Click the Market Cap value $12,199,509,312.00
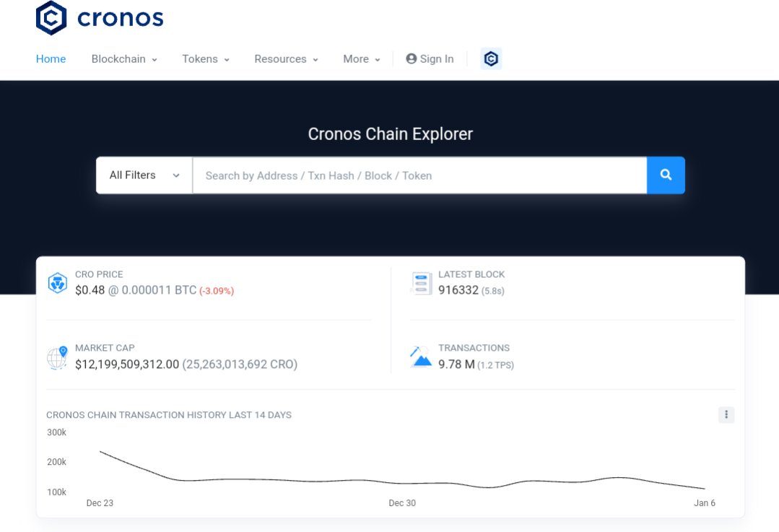Viewport: 779px width, 532px height. pos(127,364)
